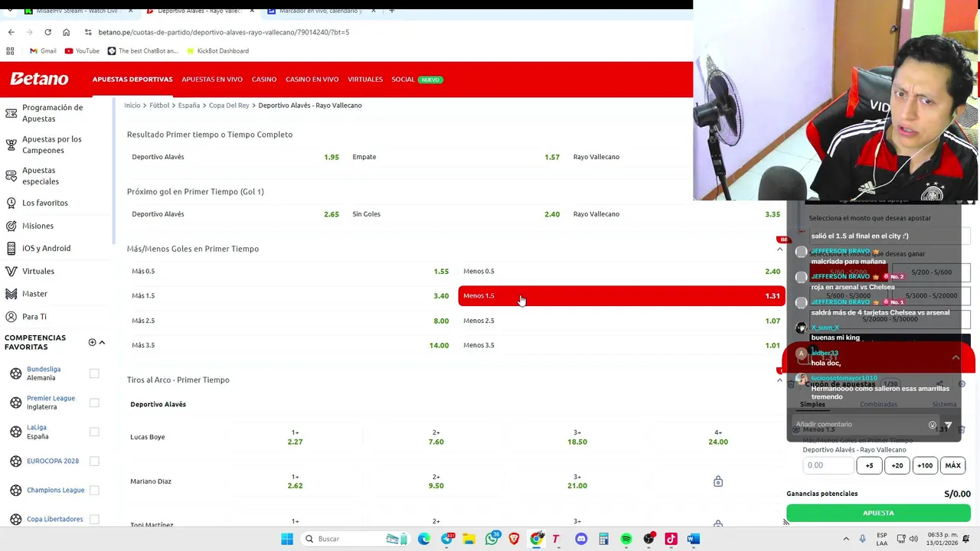980x551 pixels.
Task: Open Virtuales in top navigation
Action: pos(365,80)
